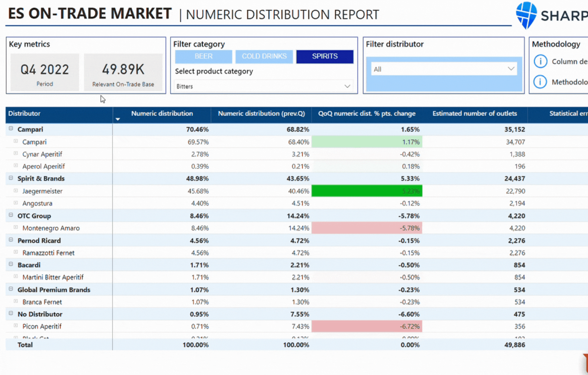
Task: Open the Bitters product category dropdown
Action: click(264, 86)
